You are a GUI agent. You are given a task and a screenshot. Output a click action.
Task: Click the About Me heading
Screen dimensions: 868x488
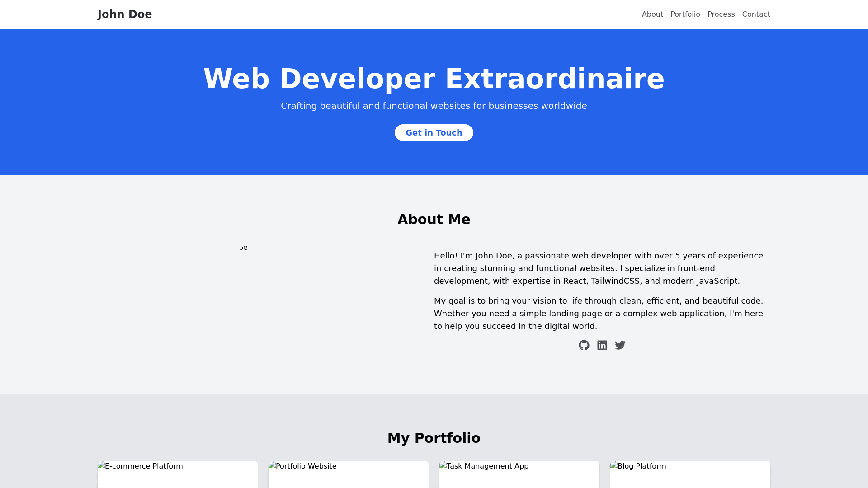pos(434,220)
